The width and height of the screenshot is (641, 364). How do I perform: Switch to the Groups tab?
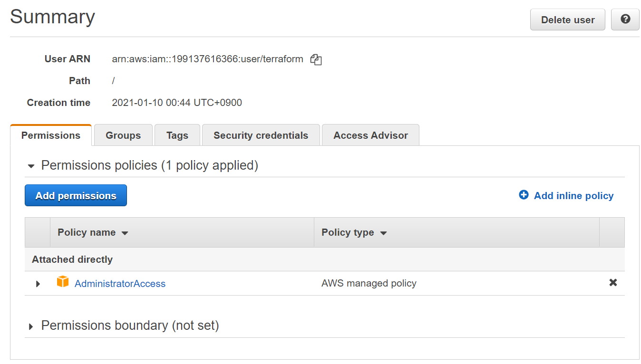tap(123, 135)
